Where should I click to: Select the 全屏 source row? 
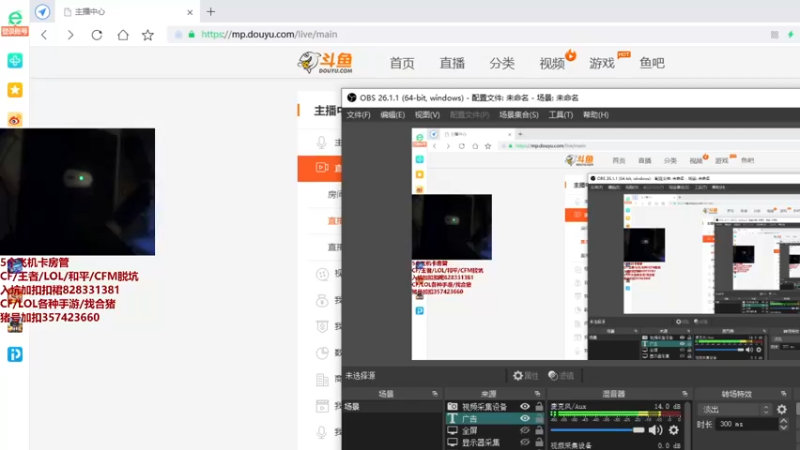point(495,431)
